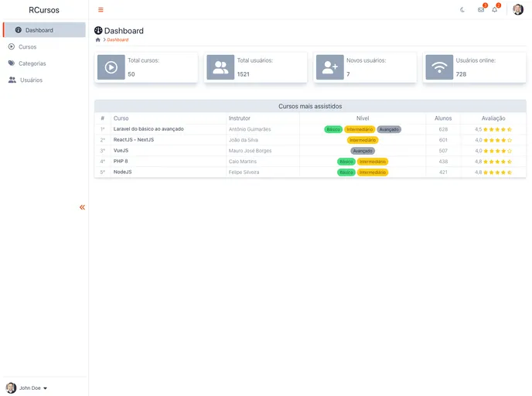Click the Total cursos value 50
This screenshot has height=396, width=532.
click(x=131, y=74)
